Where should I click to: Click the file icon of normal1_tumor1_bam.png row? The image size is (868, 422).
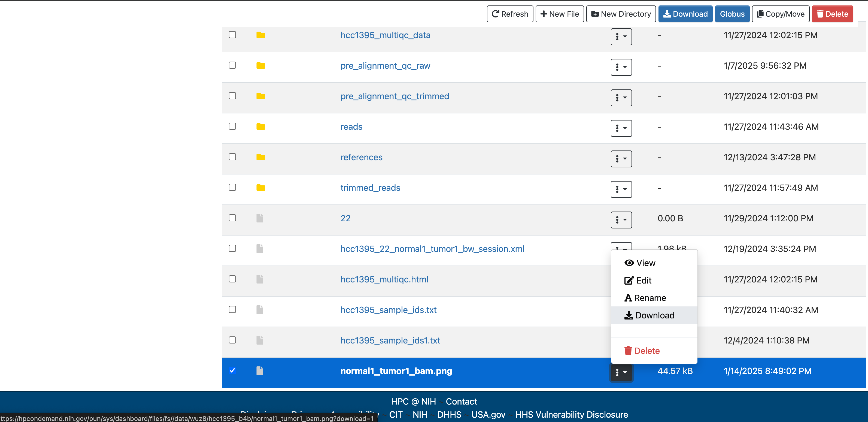click(259, 371)
